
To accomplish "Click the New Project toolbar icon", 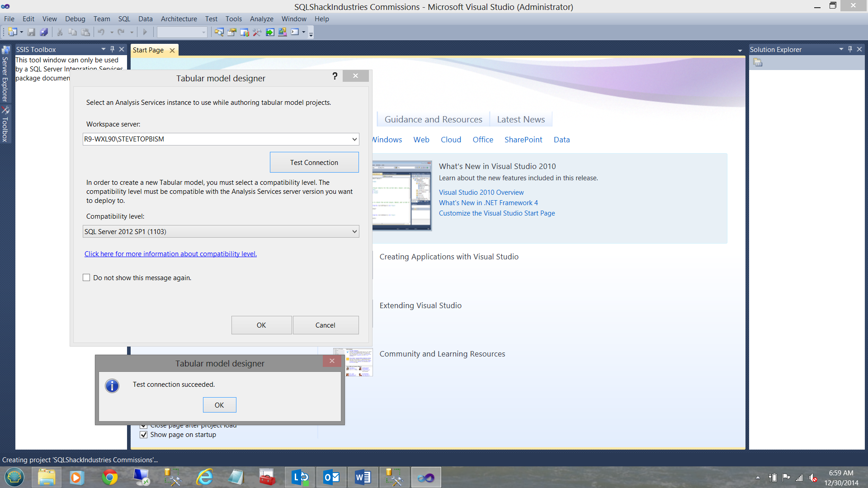I will (12, 32).
